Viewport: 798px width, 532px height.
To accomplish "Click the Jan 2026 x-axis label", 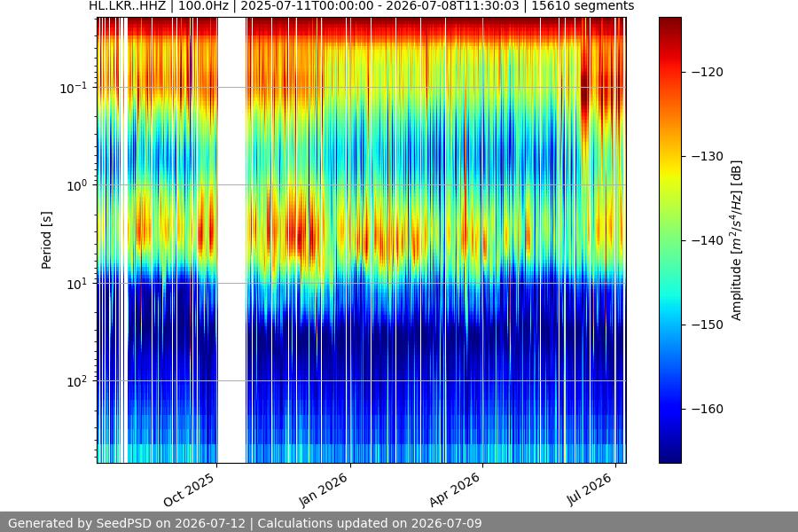I will [x=323, y=489].
